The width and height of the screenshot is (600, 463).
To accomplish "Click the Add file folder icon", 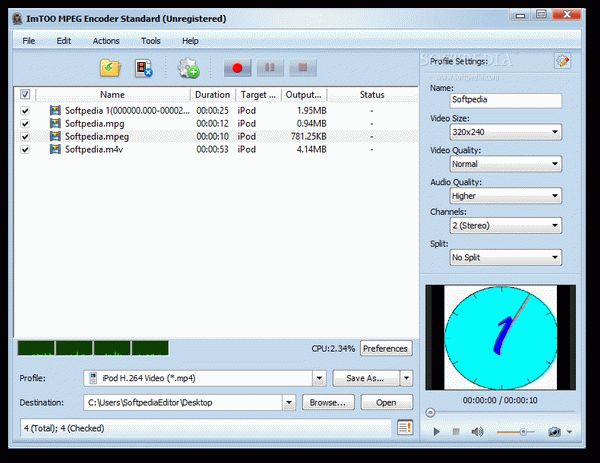I will [x=110, y=68].
